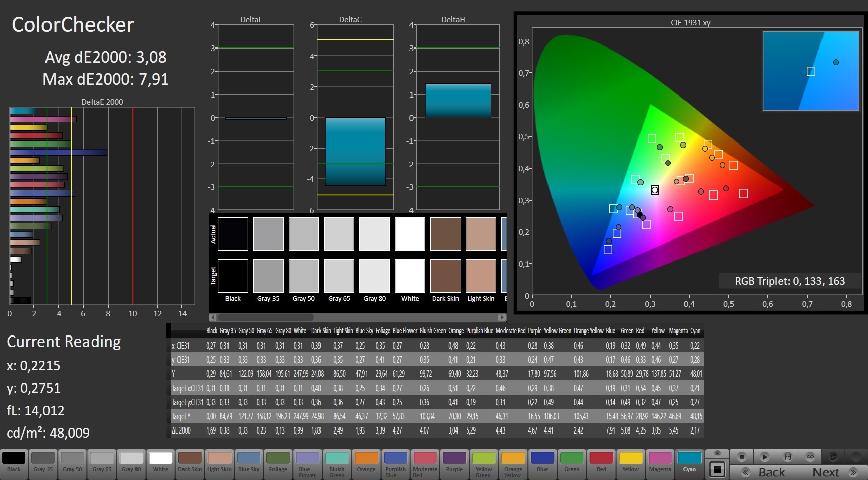Click the DeltaH chart bar
The height and width of the screenshot is (480, 868).
(x=458, y=101)
